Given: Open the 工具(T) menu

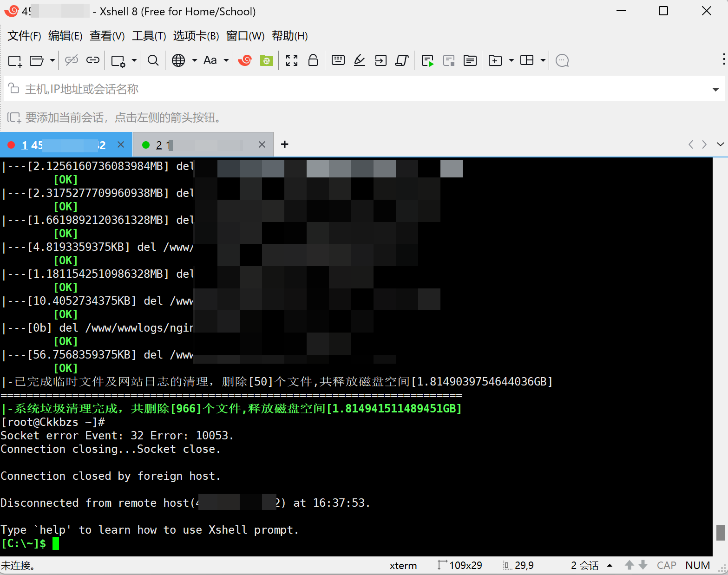Looking at the screenshot, I should coord(149,36).
